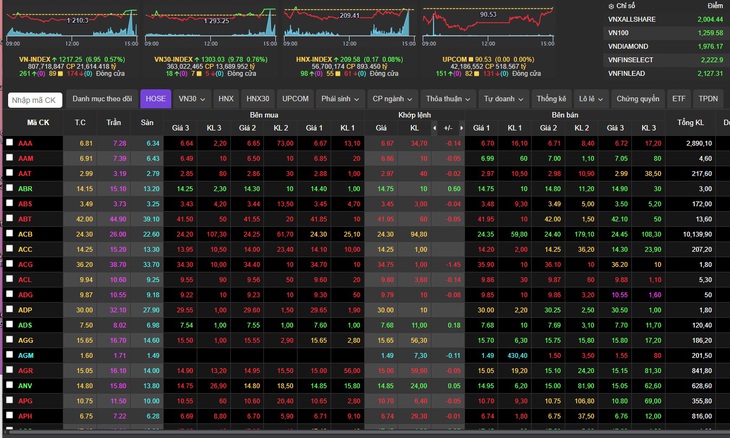Tick the checkbox for stock ACB

(9, 233)
